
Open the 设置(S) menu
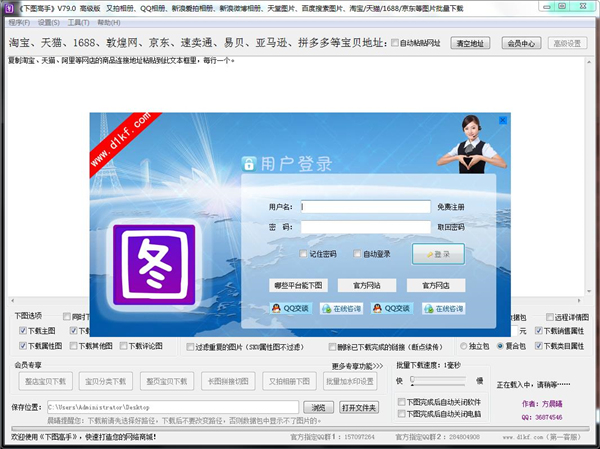(x=49, y=23)
